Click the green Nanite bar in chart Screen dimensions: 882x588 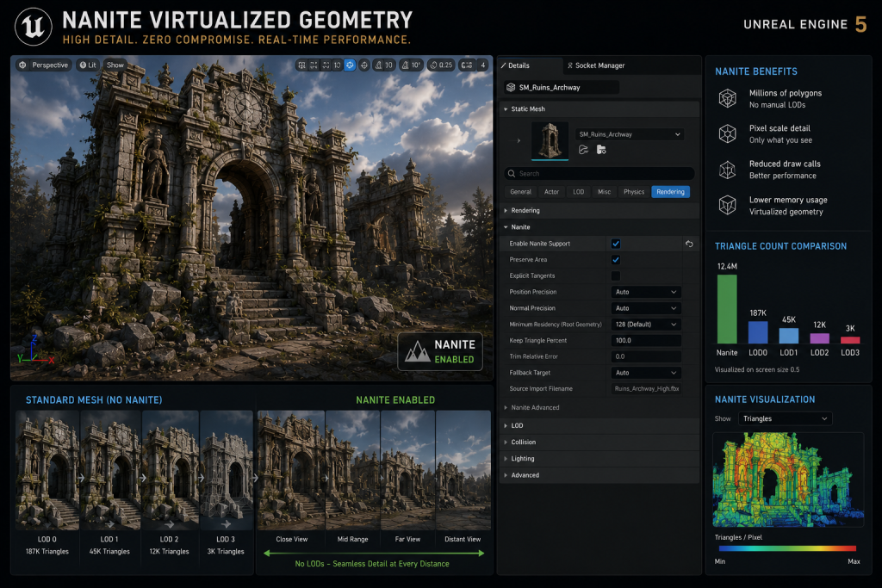(x=727, y=308)
